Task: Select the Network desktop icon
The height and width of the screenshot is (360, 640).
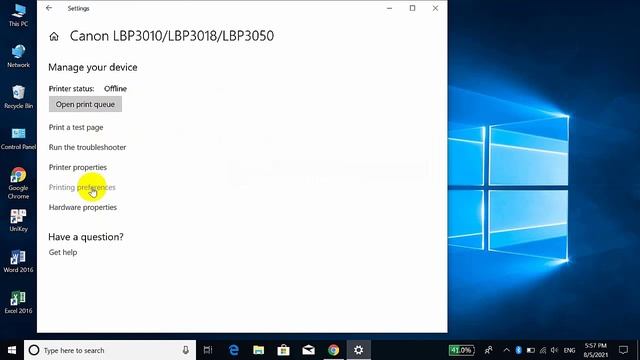Action: (18, 56)
